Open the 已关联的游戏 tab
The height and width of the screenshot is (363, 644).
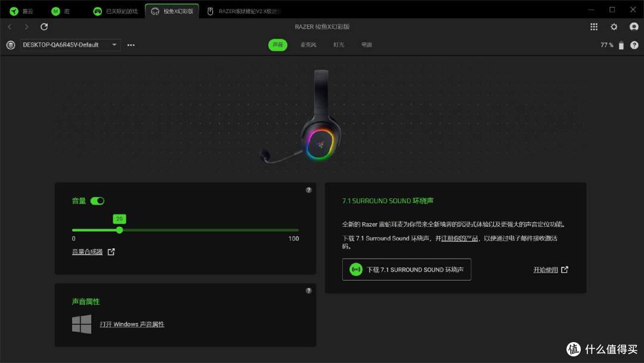[x=116, y=11]
